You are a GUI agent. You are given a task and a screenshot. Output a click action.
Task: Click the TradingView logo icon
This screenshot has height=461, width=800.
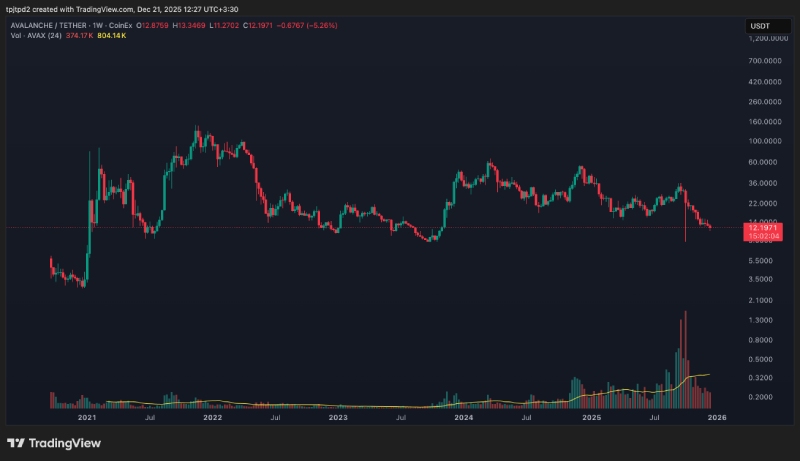pyautogui.click(x=15, y=443)
